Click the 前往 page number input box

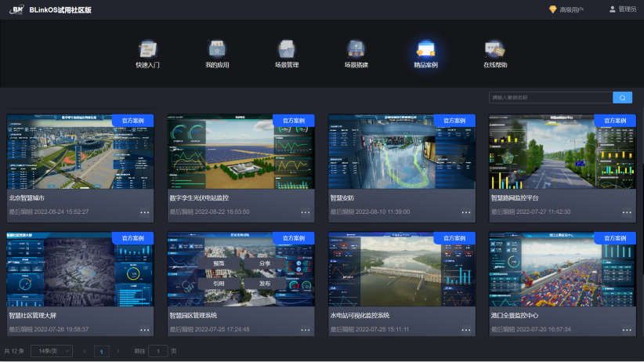(157, 351)
